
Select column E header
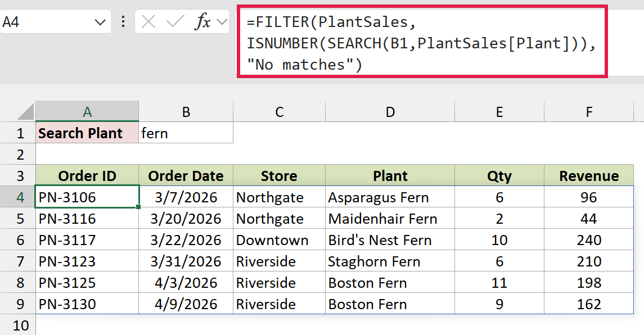click(499, 111)
